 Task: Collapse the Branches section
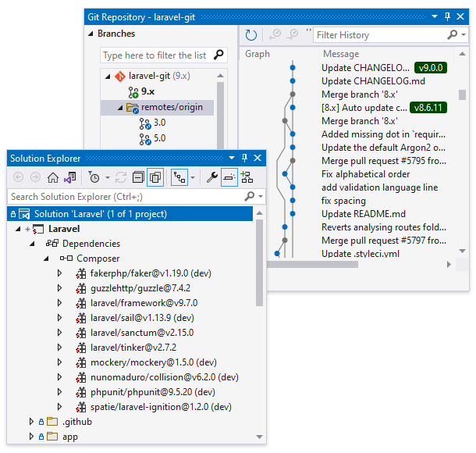click(91, 34)
